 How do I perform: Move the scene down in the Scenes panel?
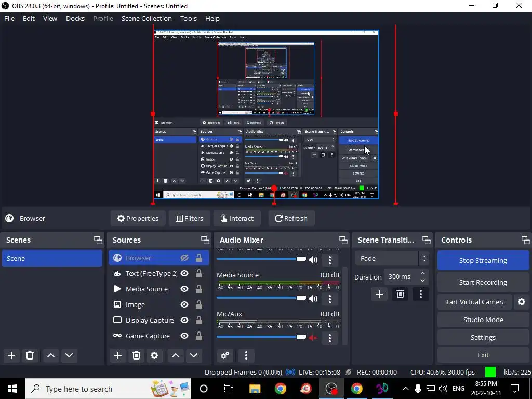[x=69, y=355]
